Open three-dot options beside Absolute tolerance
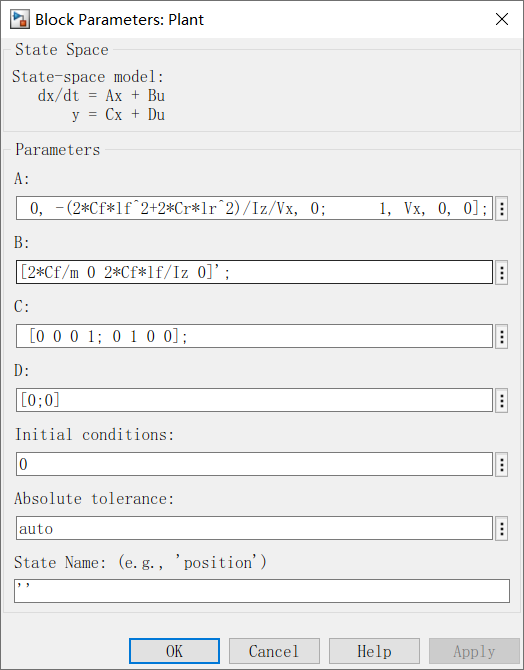 (x=502, y=529)
